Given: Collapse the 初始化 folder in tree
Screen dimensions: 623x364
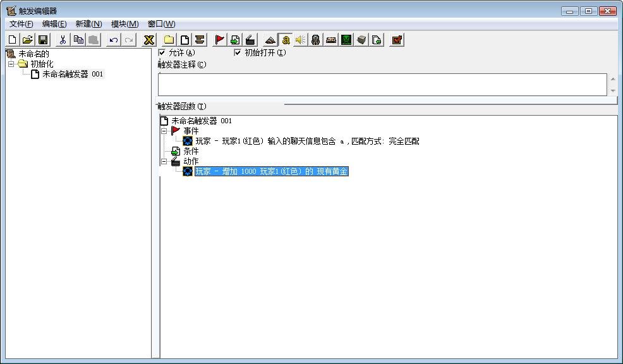Looking at the screenshot, I should pos(11,64).
